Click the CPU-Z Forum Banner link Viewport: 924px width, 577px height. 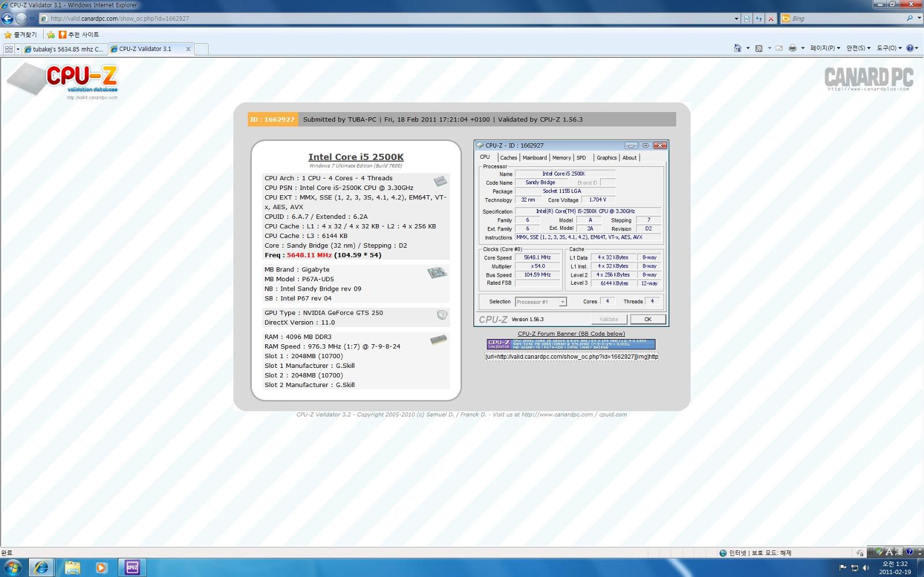pyautogui.click(x=571, y=333)
